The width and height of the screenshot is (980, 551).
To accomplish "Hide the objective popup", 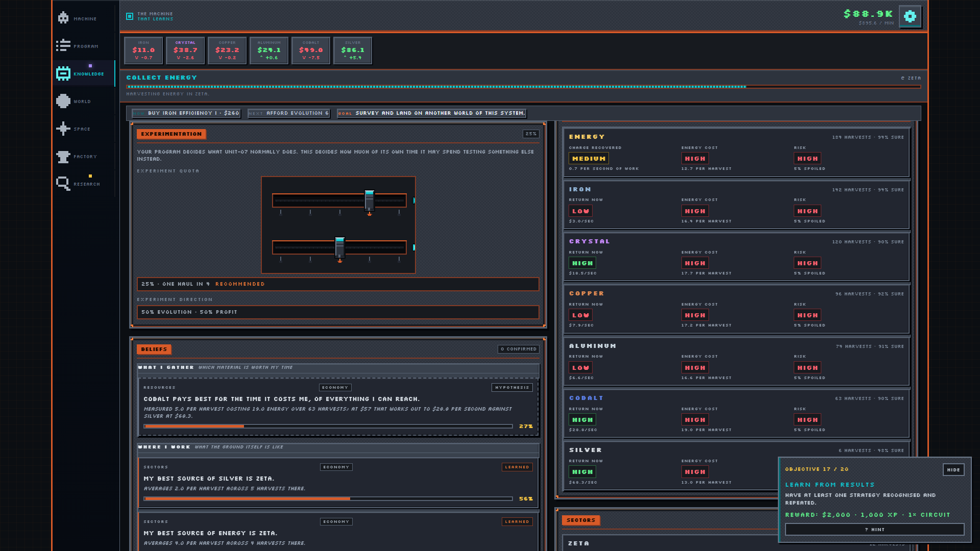I will pyautogui.click(x=953, y=470).
